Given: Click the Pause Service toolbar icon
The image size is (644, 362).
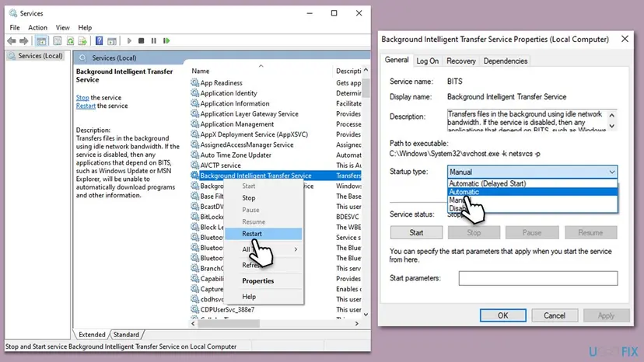Looking at the screenshot, I should (x=153, y=40).
